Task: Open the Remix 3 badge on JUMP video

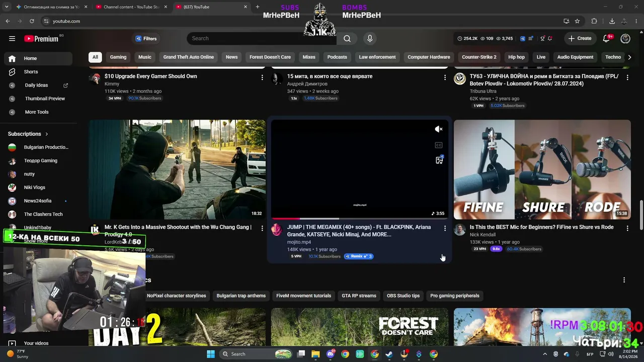Action: 359,256
